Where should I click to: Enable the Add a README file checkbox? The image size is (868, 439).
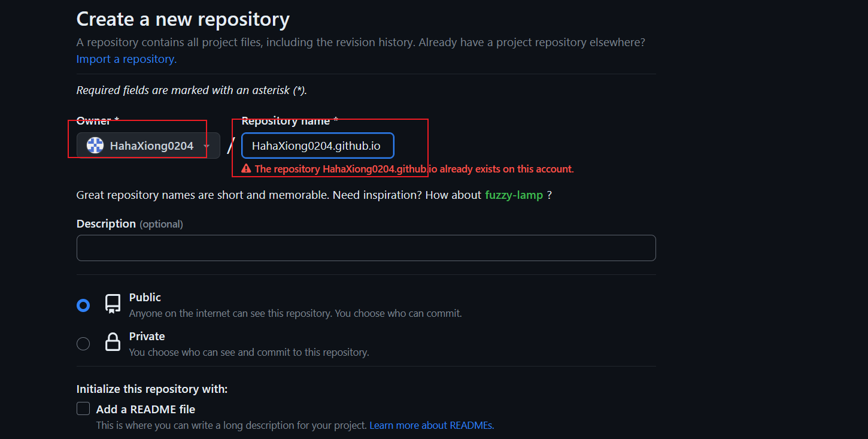pos(83,409)
